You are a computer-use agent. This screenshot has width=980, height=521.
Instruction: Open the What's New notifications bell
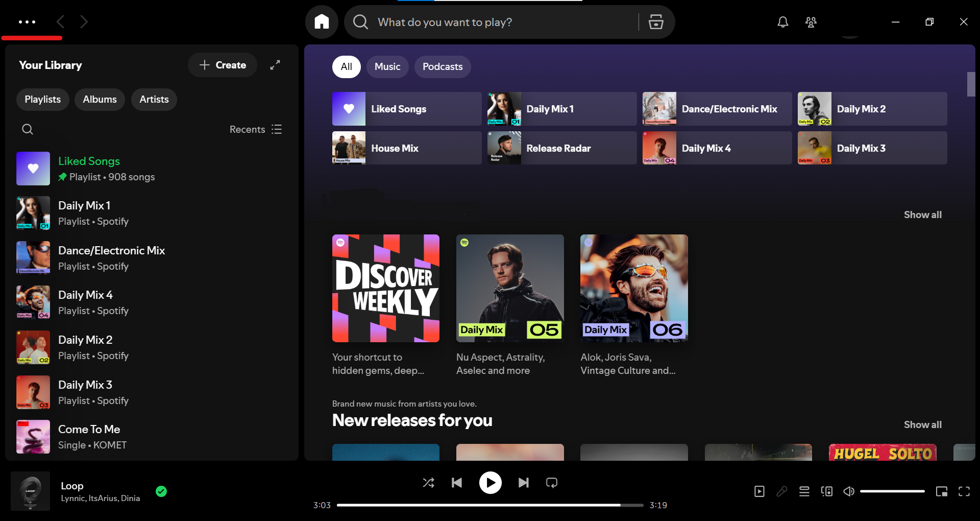[782, 22]
